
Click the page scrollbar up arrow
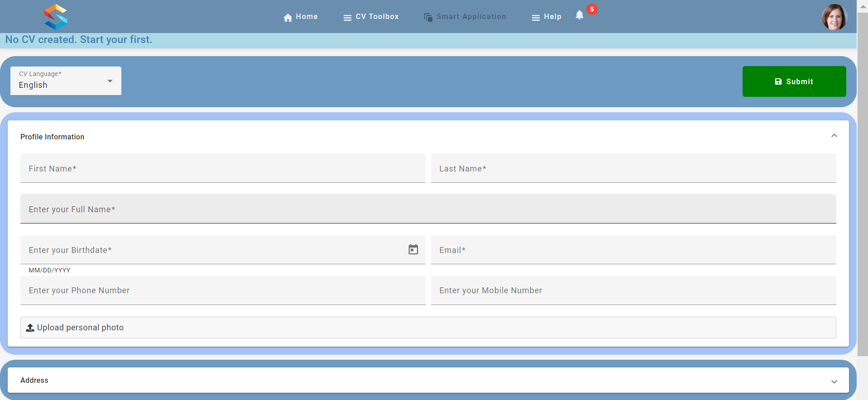tap(863, 6)
